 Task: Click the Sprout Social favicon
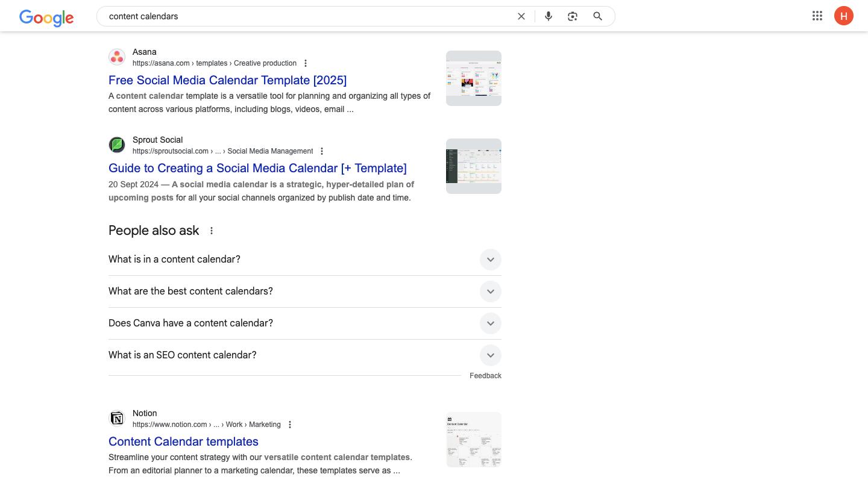pyautogui.click(x=117, y=145)
